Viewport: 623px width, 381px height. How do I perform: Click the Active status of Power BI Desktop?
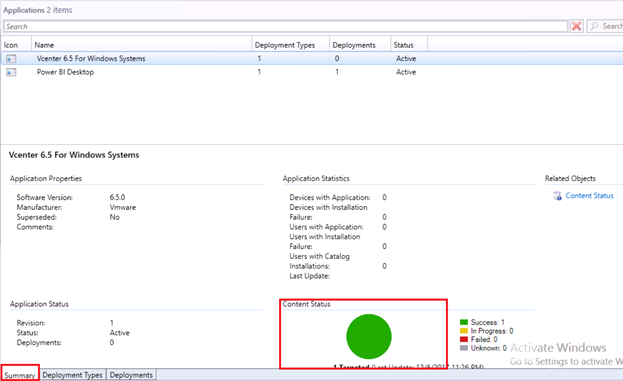(406, 72)
